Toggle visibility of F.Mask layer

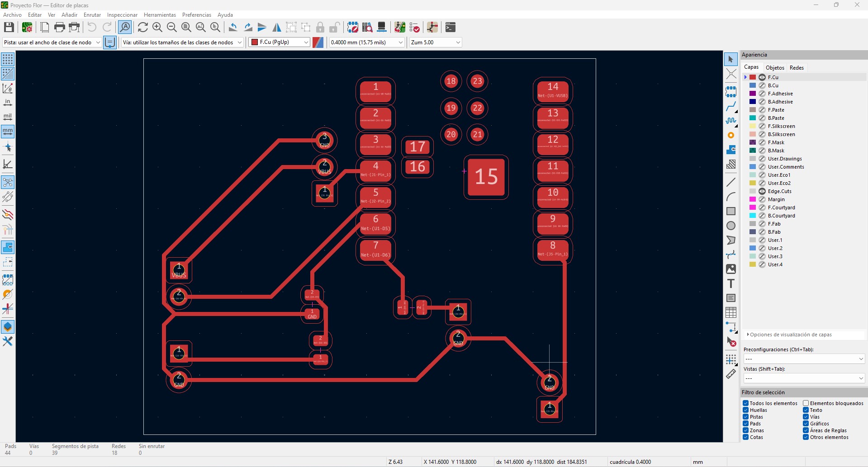click(762, 142)
